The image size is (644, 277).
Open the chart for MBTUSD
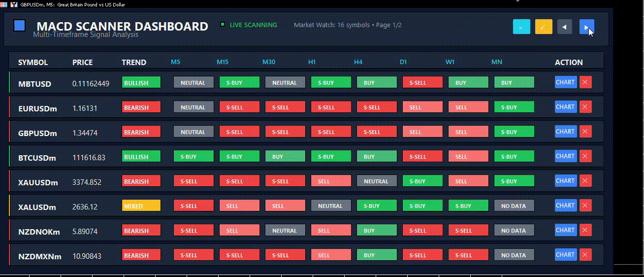point(566,82)
